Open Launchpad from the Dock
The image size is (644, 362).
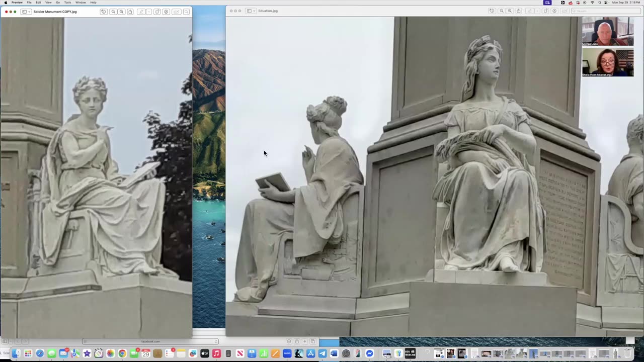28,354
